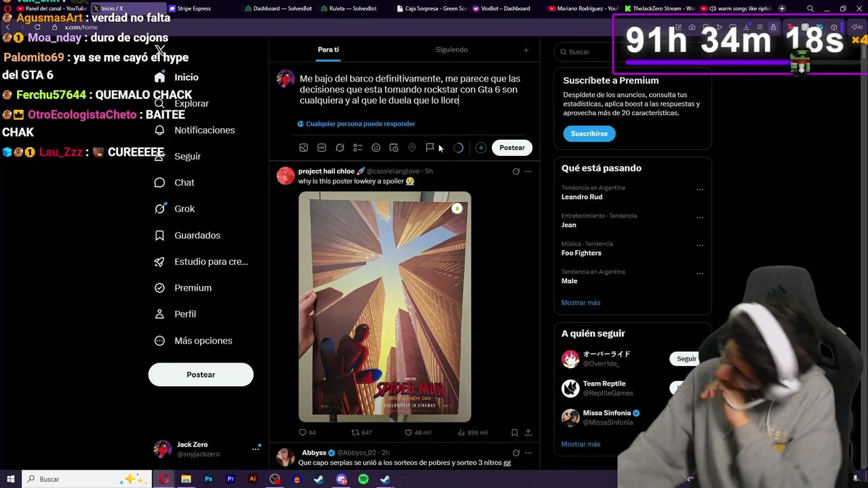This screenshot has width=868, height=488.
Task: Open Premiere Pro from the taskbar
Action: coord(231,479)
